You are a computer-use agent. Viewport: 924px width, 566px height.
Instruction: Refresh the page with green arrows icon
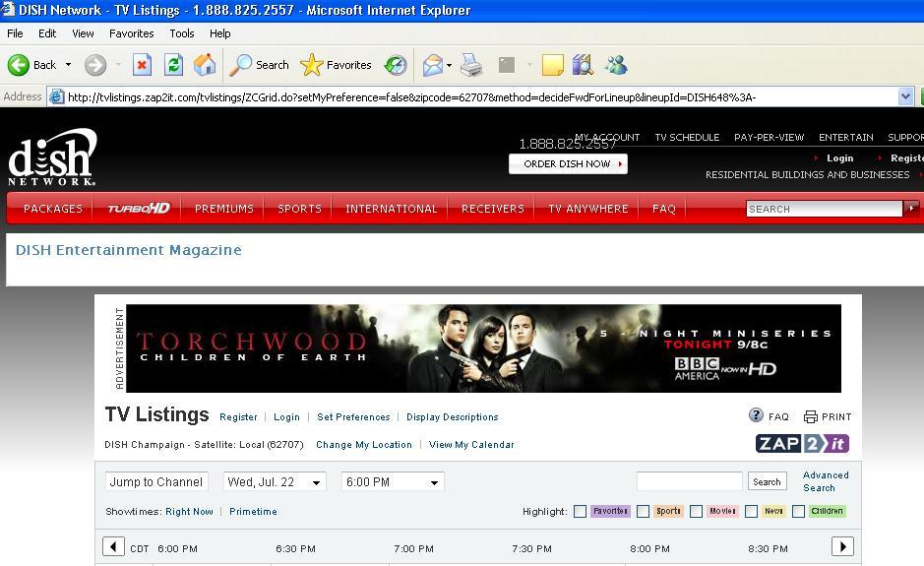(173, 65)
